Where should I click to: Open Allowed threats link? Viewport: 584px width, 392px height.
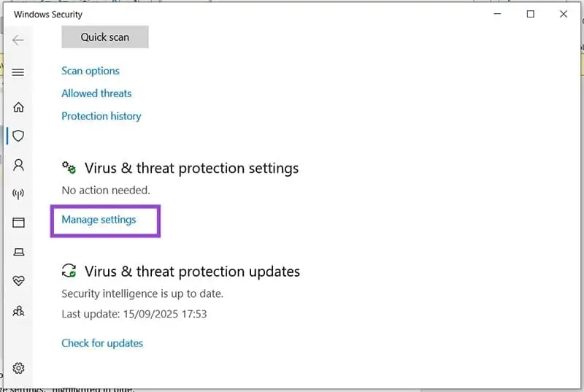(96, 93)
